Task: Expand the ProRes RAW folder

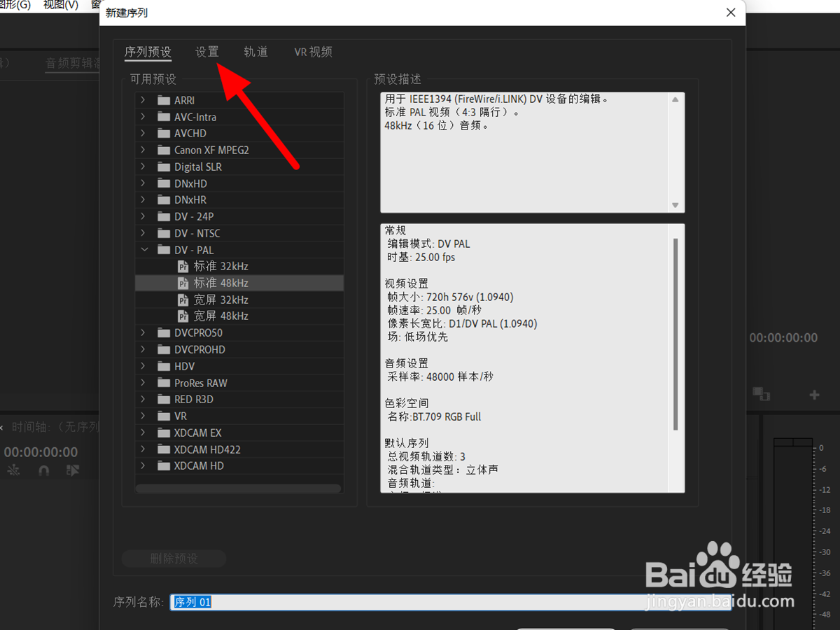Action: pos(143,383)
